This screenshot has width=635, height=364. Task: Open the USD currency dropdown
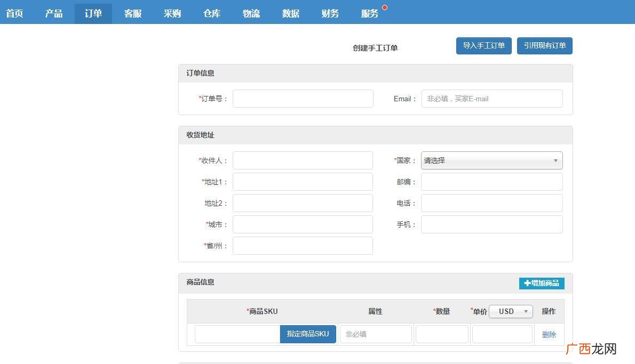[x=511, y=311]
